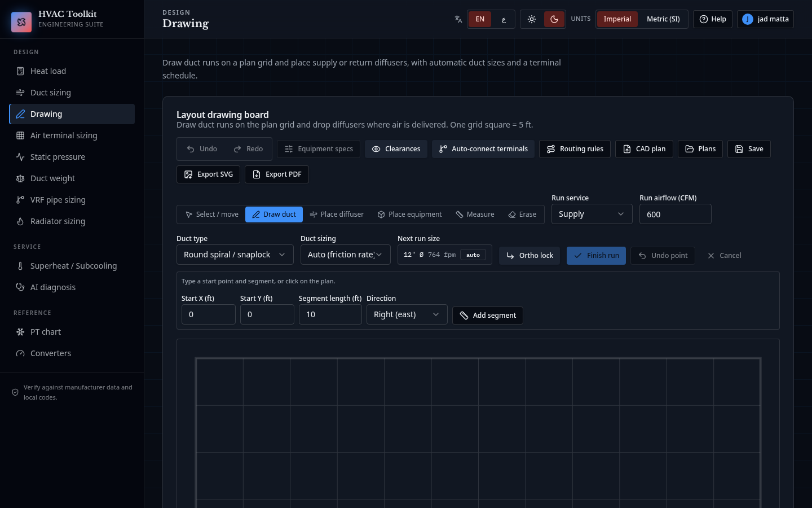This screenshot has height=508, width=812.
Task: Click Export PDF
Action: (x=277, y=174)
